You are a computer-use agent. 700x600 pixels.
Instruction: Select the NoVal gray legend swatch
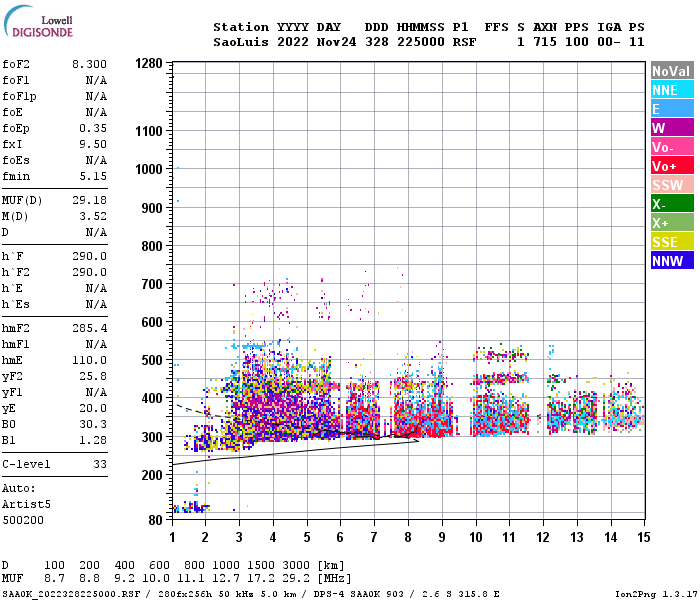pos(672,71)
